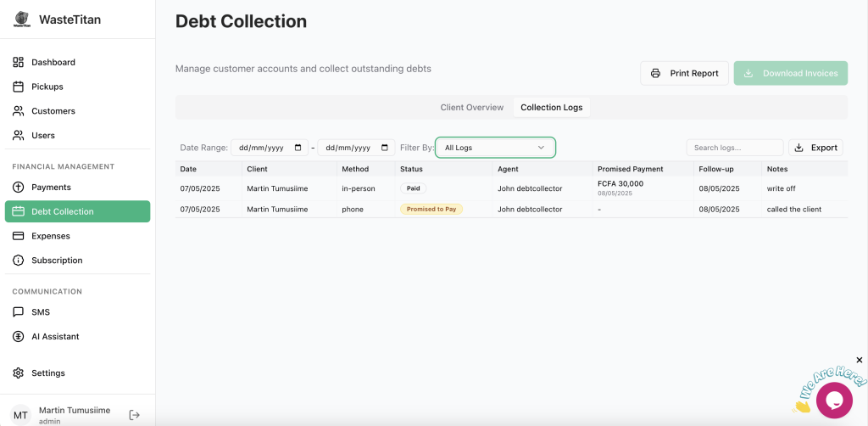Viewport: 868px width, 426px height.
Task: Click the Promised to Pay badge
Action: tap(431, 209)
